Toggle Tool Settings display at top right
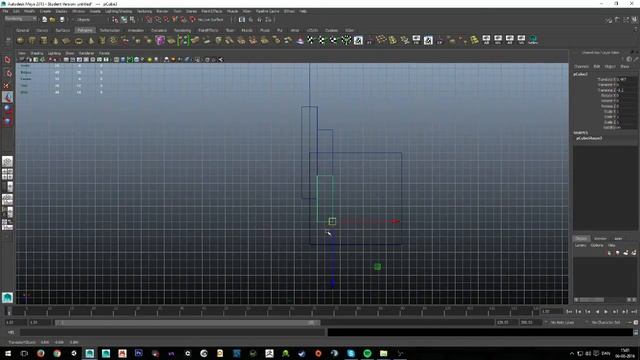 [x=626, y=20]
